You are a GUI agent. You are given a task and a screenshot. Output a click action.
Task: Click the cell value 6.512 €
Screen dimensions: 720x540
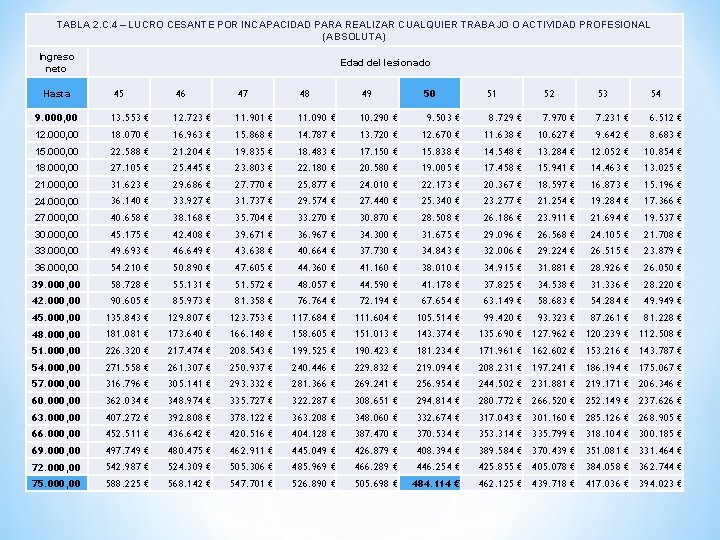(665, 118)
